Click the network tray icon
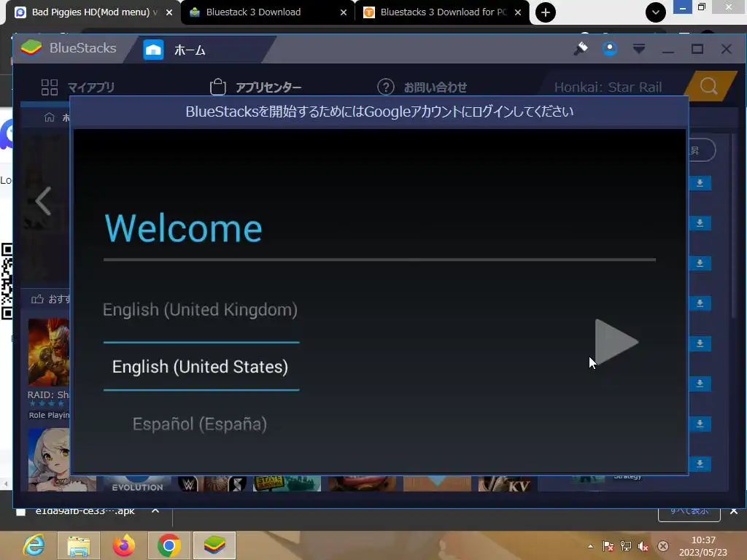This screenshot has width=747, height=560. click(x=626, y=546)
